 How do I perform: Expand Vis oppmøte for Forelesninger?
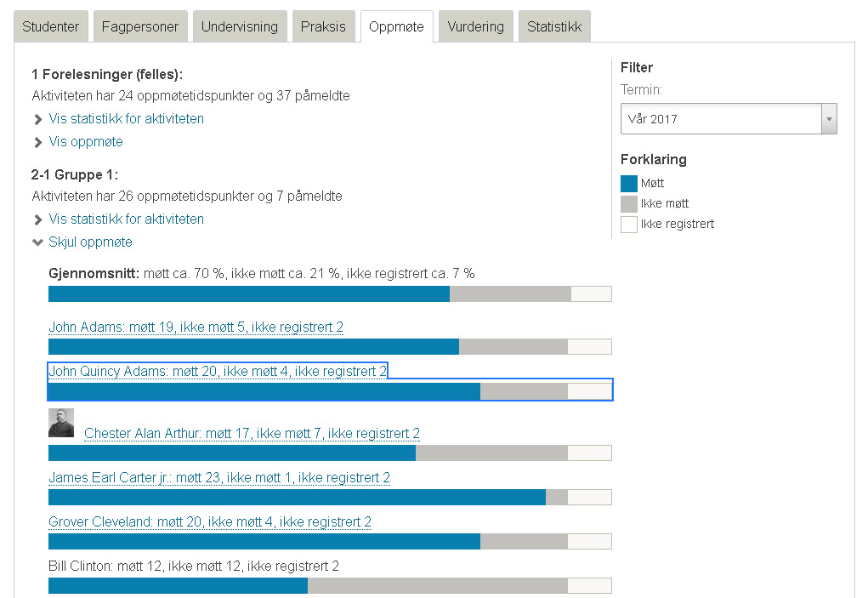86,142
